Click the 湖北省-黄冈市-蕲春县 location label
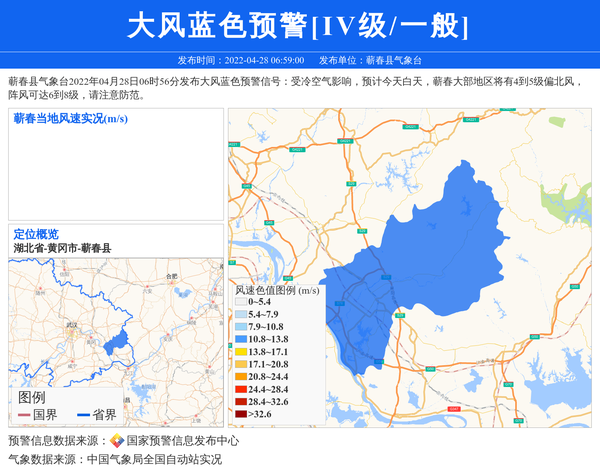Image resolution: width=600 pixels, height=471 pixels. click(x=62, y=248)
